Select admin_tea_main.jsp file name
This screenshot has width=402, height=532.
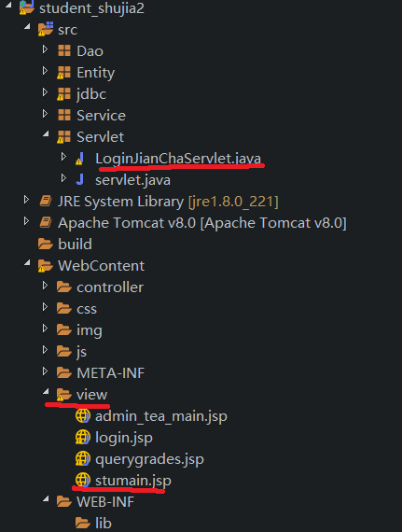161,416
